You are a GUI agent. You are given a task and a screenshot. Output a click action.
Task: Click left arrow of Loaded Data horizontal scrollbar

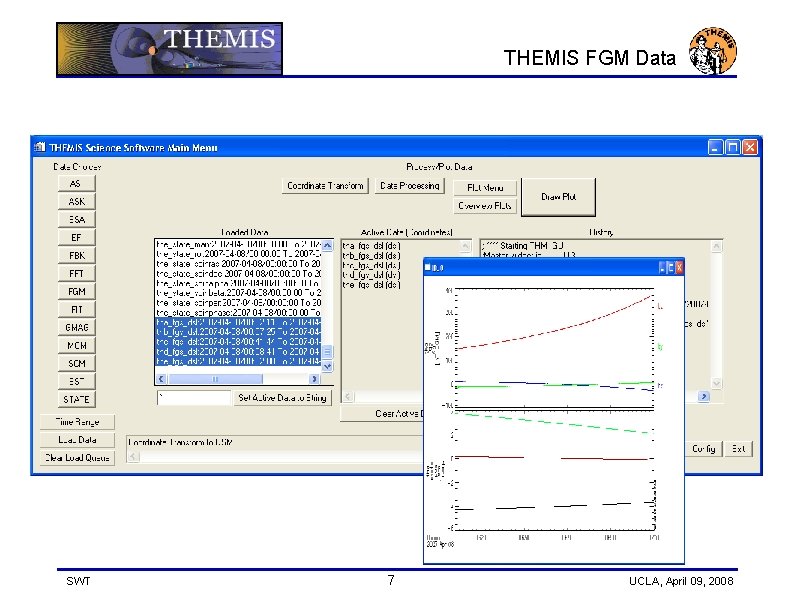[161, 379]
